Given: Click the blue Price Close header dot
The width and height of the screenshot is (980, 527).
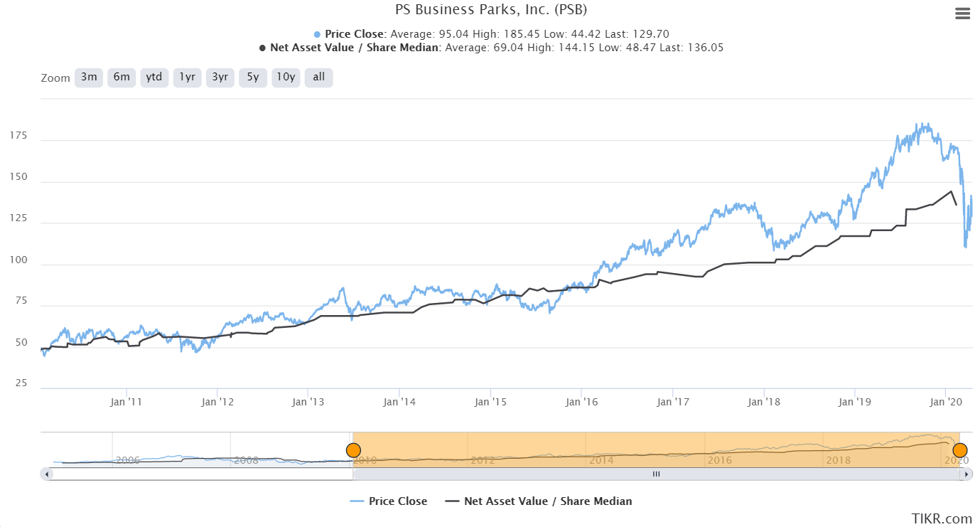Looking at the screenshot, I should (x=318, y=34).
